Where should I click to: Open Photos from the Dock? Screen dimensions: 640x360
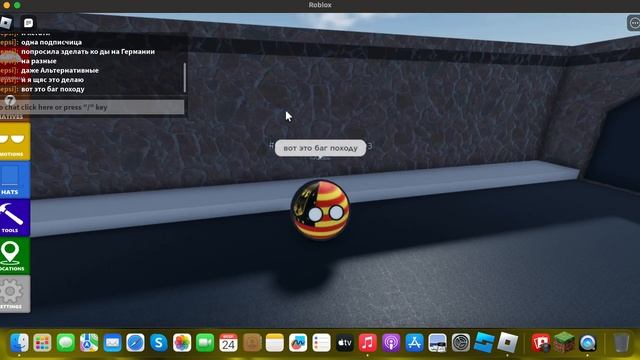pos(182,342)
